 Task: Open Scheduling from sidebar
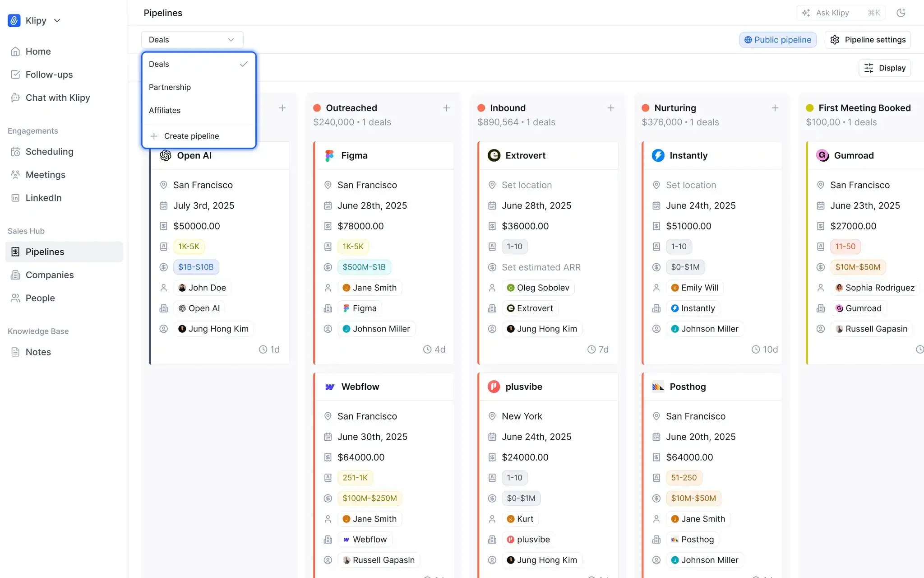[x=49, y=152]
